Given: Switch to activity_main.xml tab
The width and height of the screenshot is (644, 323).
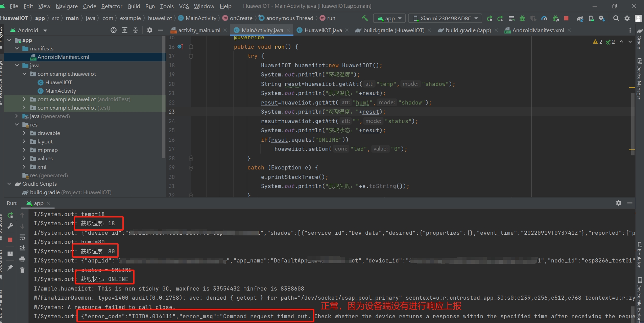Looking at the screenshot, I should tap(199, 30).
